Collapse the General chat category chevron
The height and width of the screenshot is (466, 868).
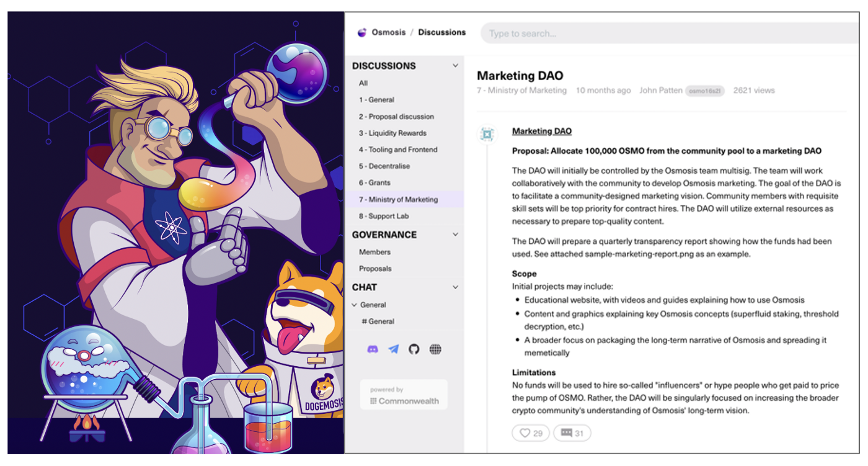tap(355, 305)
